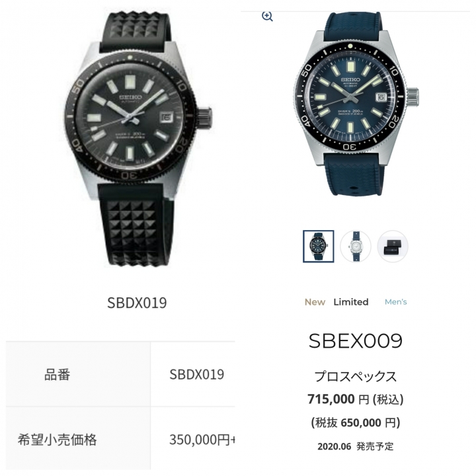Viewport: 476px width, 476px height.
Task: Click the 2020.06 発売予定 release date
Action: click(356, 446)
